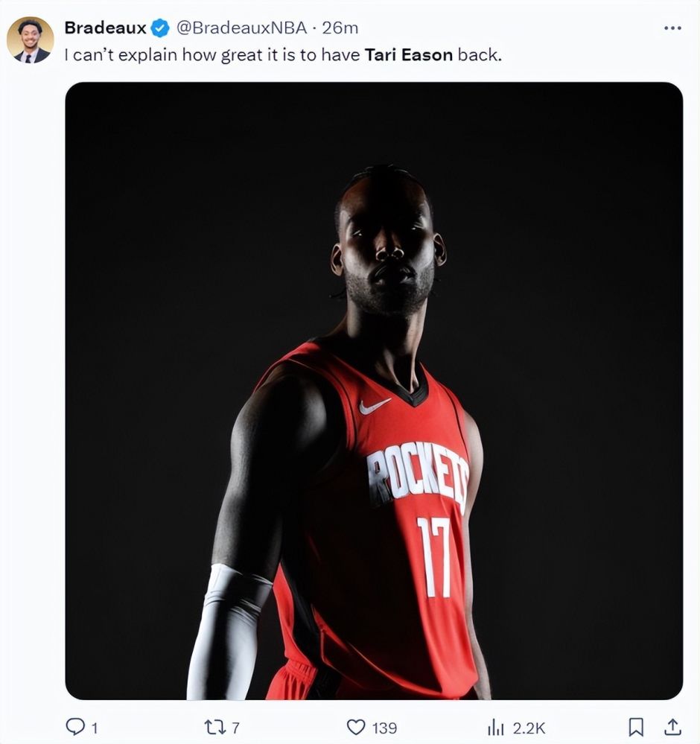Viewport: 700px width, 744px height.
Task: Click the blue verified badge
Action: click(x=160, y=28)
